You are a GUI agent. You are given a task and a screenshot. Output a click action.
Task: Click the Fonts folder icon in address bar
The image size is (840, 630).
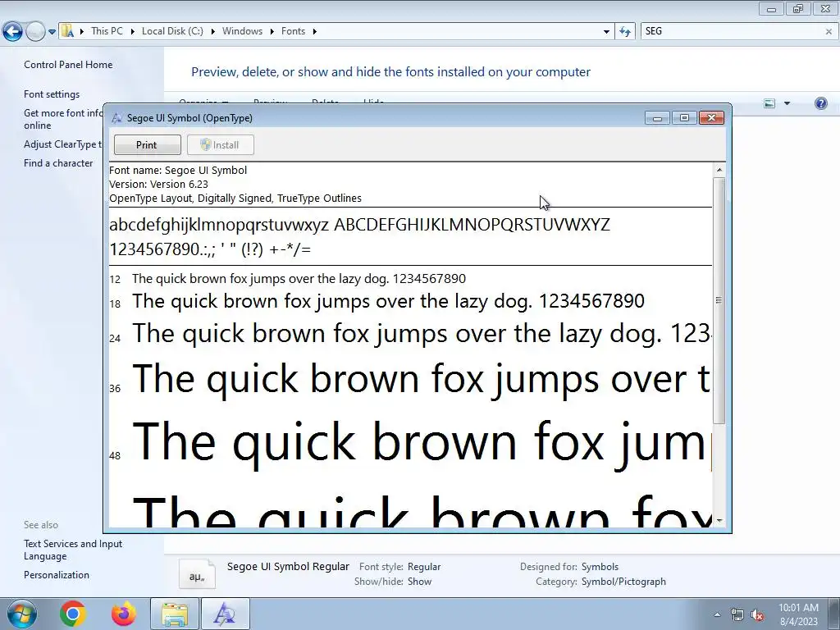tap(67, 31)
